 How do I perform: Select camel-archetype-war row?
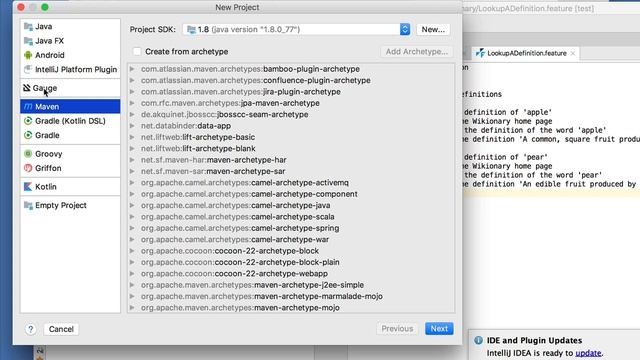291,240
